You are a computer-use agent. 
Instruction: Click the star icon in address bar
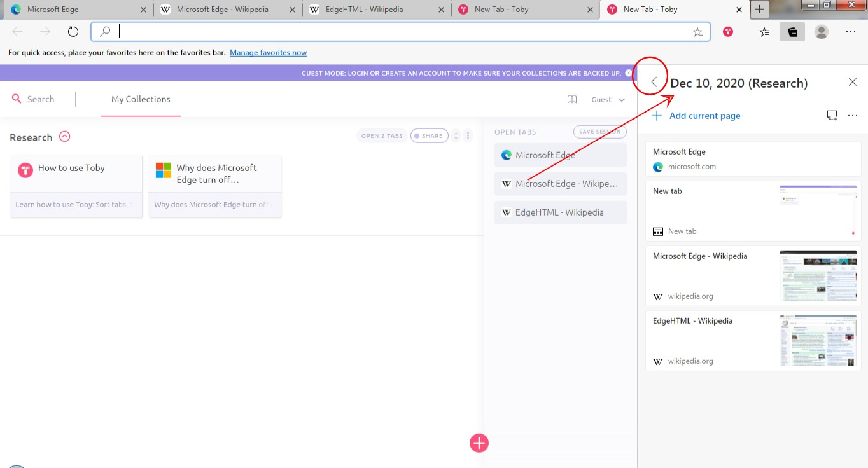[x=697, y=32]
